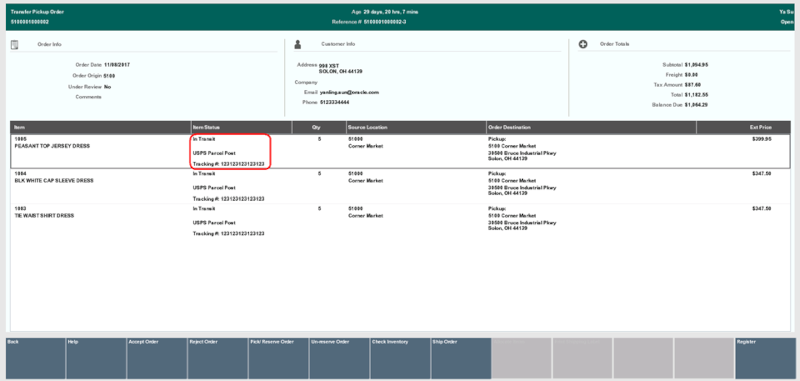Image resolution: width=800 pixels, height=381 pixels.
Task: Click the Transfer Pickup Order title
Action: coord(37,12)
